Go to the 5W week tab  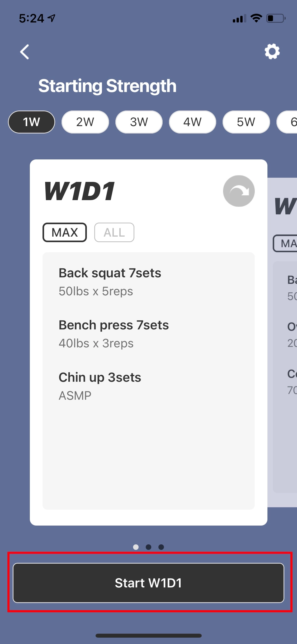tap(246, 122)
